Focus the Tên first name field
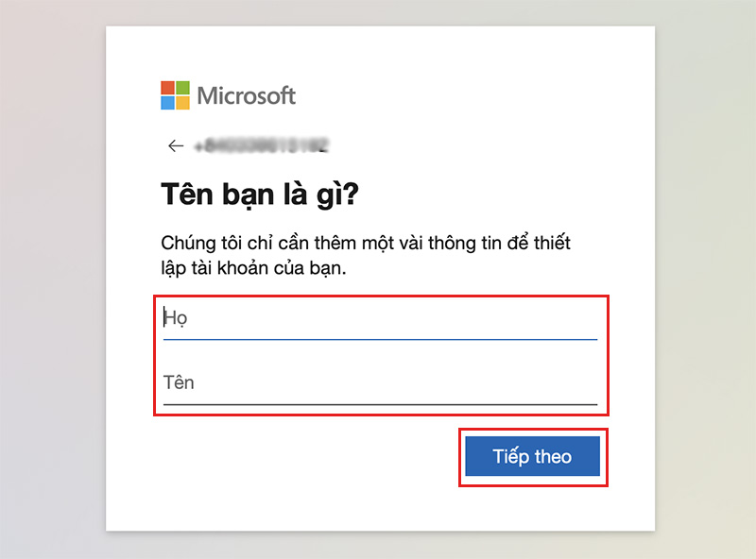This screenshot has height=559, width=756. tap(380, 383)
